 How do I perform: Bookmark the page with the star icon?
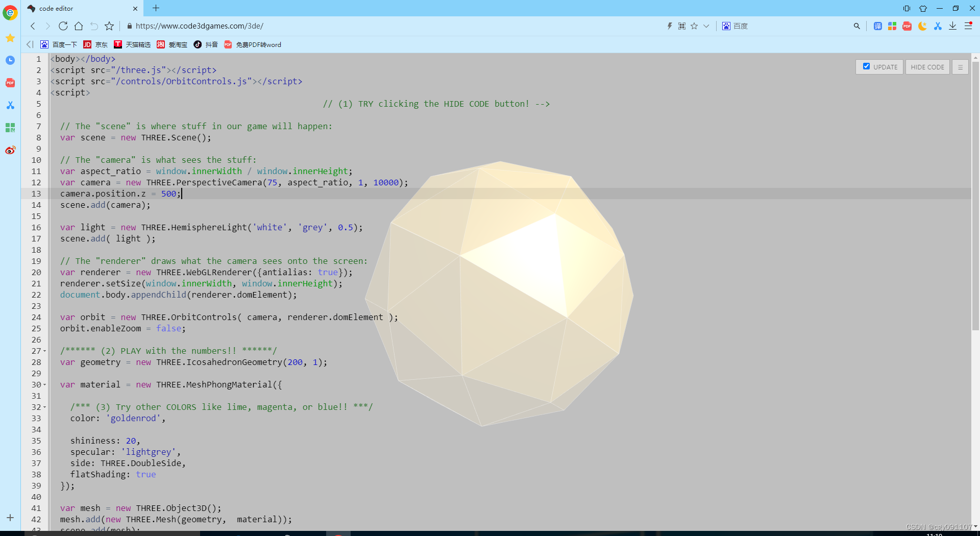coord(693,26)
